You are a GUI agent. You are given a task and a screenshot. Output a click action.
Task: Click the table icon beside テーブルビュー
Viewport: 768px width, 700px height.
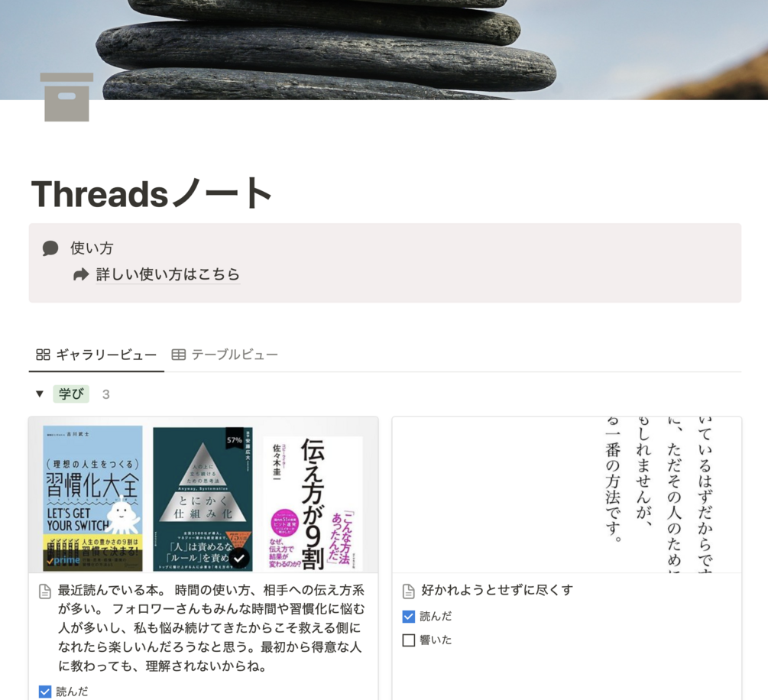(178, 354)
